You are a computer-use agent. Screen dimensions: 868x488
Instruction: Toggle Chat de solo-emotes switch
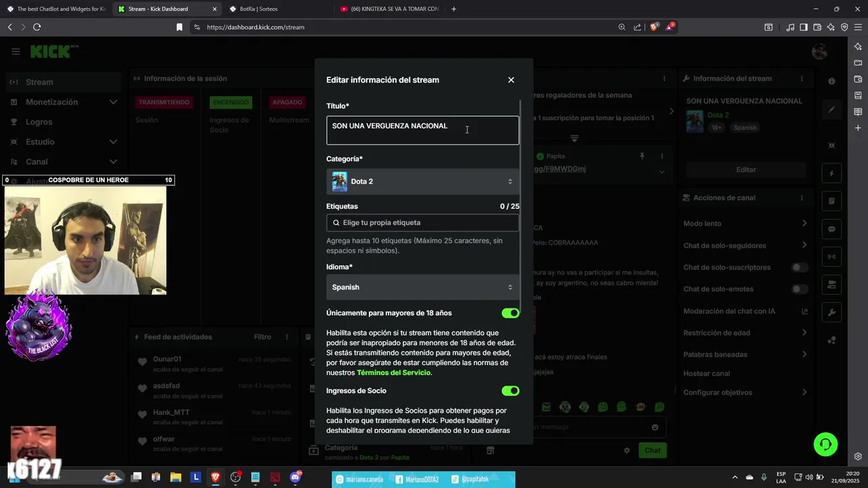click(800, 289)
